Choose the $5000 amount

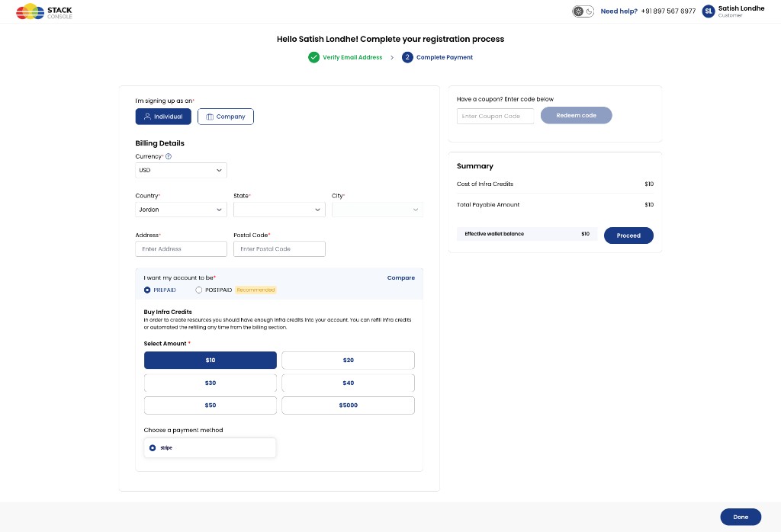348,405
